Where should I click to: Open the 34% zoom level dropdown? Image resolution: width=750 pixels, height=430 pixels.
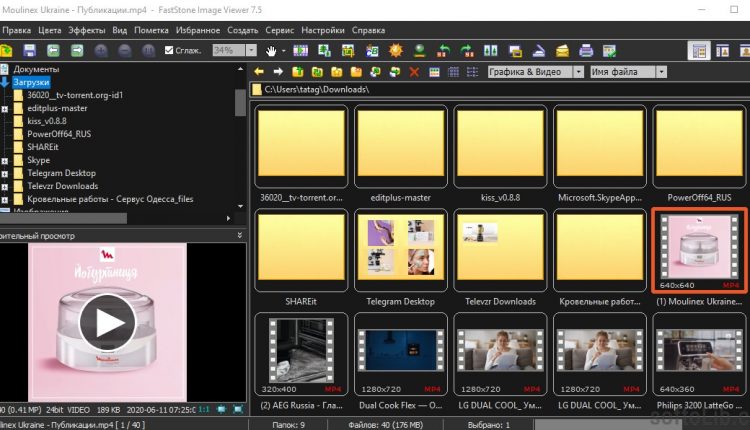pyautogui.click(x=251, y=50)
